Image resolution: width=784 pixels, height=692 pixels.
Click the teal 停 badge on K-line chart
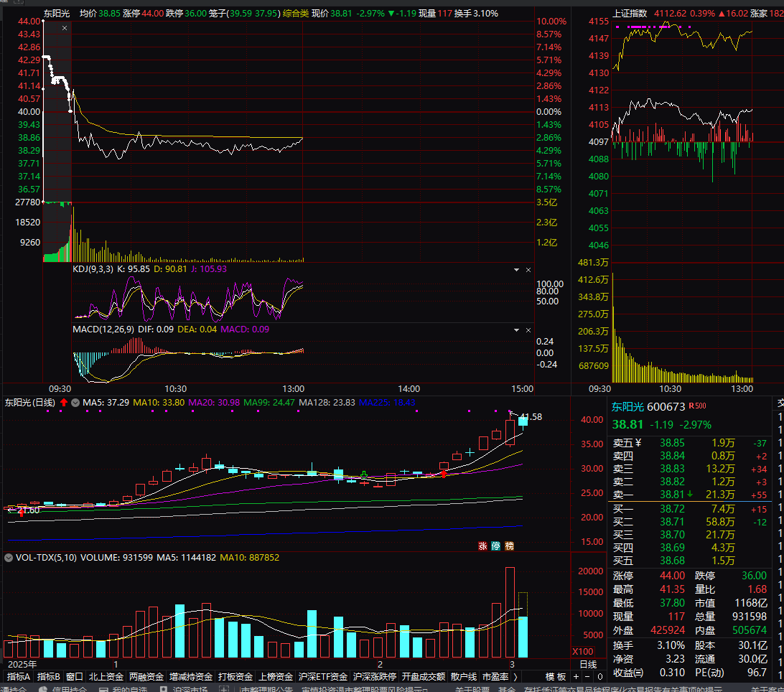495,546
